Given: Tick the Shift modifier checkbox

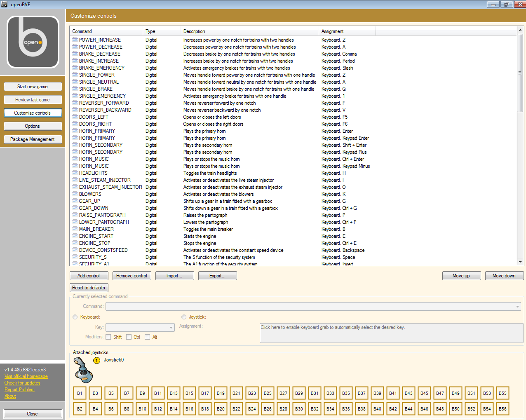Looking at the screenshot, I should [108, 337].
